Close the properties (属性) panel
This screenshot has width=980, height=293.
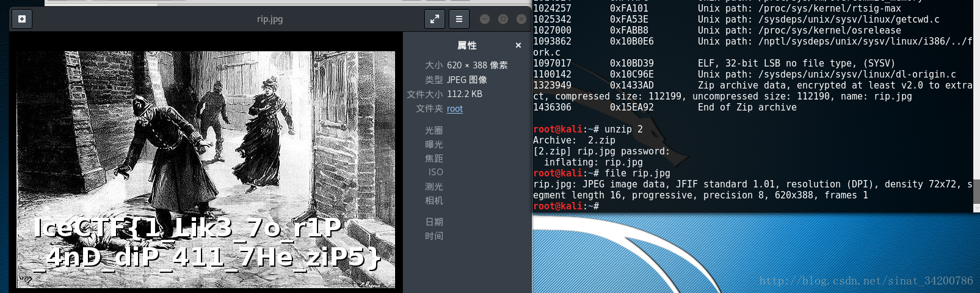[x=518, y=45]
